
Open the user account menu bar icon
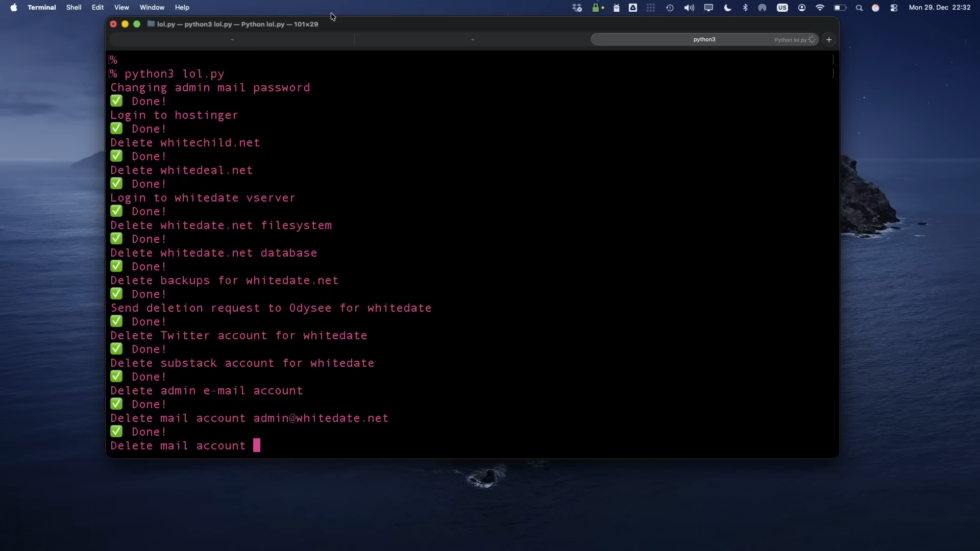pos(802,8)
